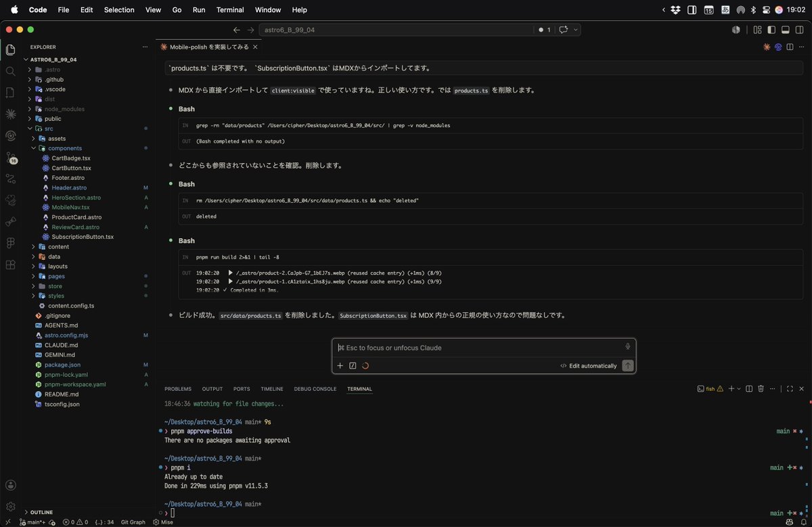Click the remote window icon in status bar
Viewport: 812px width, 527px height.
pyautogui.click(x=9, y=522)
